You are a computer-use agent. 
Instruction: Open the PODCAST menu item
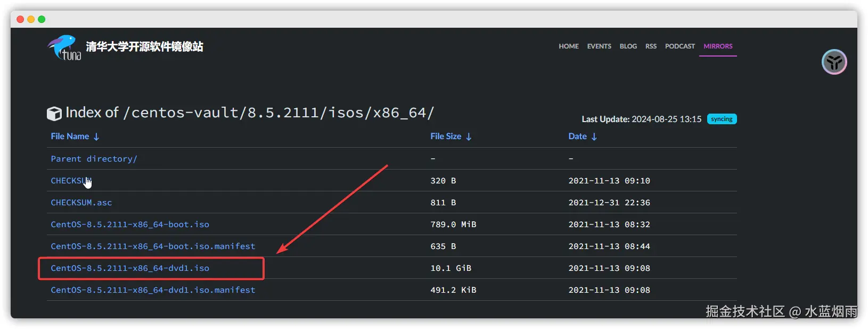680,46
